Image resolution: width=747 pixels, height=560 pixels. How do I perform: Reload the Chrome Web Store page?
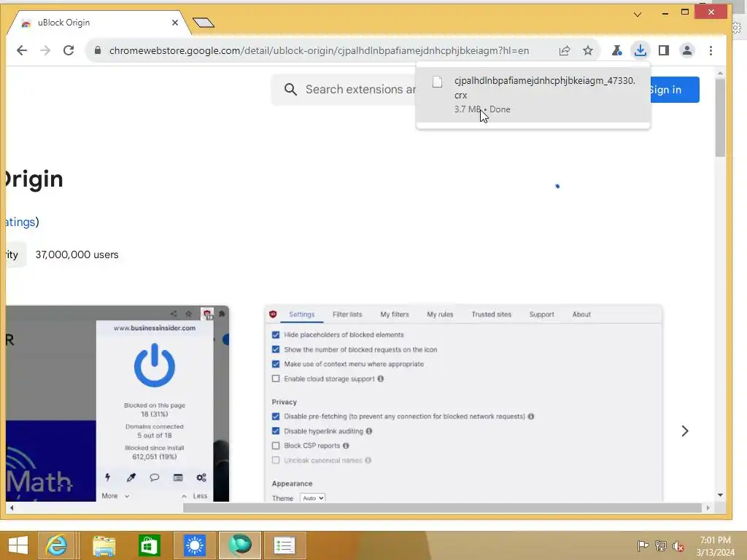point(69,50)
